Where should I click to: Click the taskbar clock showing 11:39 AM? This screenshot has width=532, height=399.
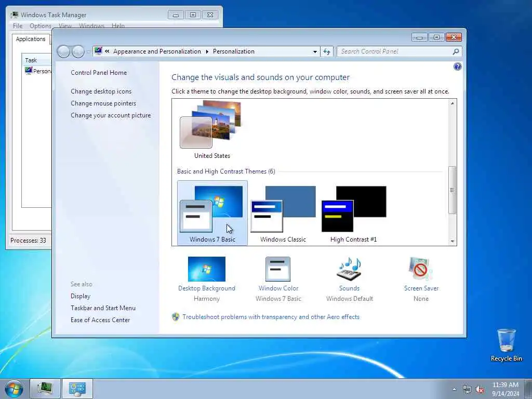(x=506, y=389)
